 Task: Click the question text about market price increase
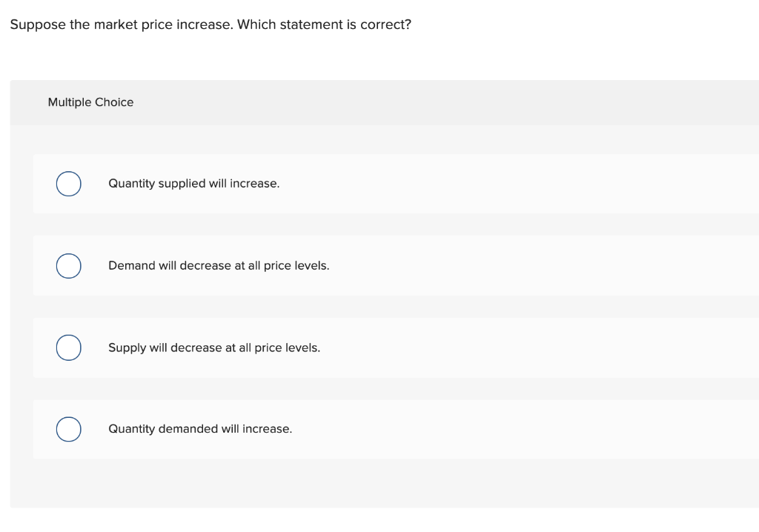coord(211,24)
